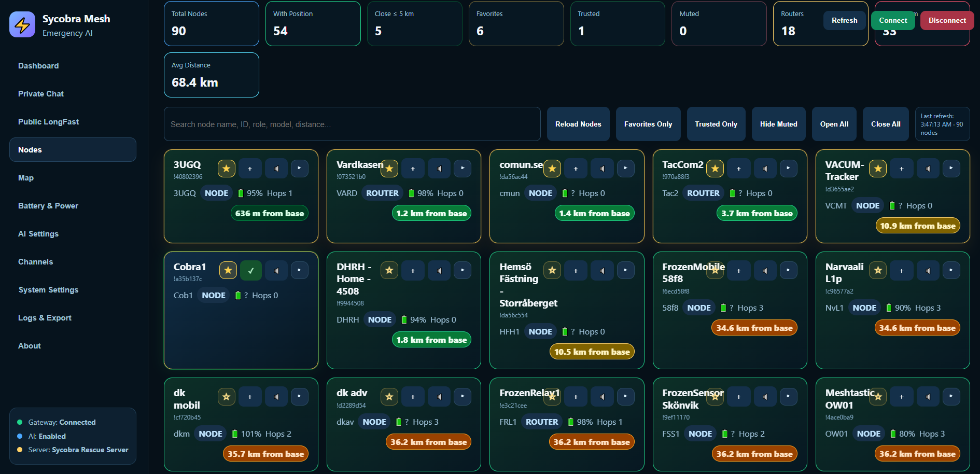
Task: Mute the Vardkasen node
Action: [x=439, y=169]
